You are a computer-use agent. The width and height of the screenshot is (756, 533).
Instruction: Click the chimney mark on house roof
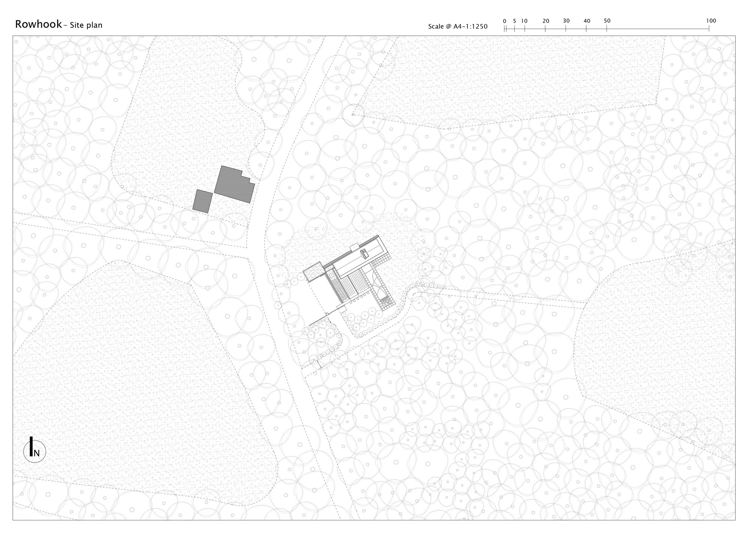click(x=365, y=253)
